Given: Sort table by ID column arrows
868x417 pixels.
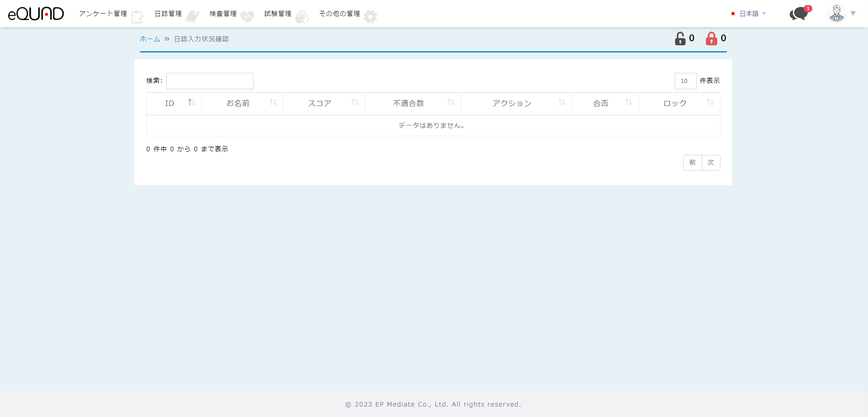Looking at the screenshot, I should click(x=192, y=103).
